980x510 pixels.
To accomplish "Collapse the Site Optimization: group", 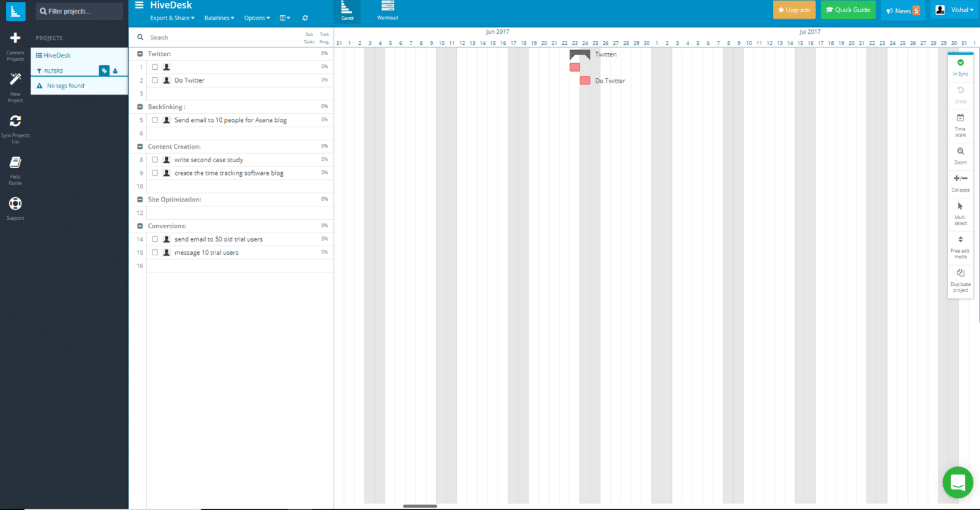I will click(140, 200).
